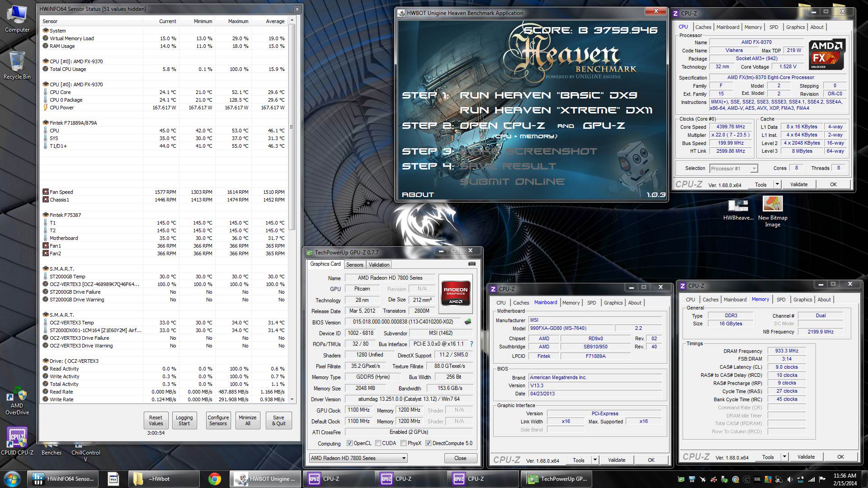Select the Total CPU Usage sensor row
The width and height of the screenshot is (868, 488).
tap(164, 69)
